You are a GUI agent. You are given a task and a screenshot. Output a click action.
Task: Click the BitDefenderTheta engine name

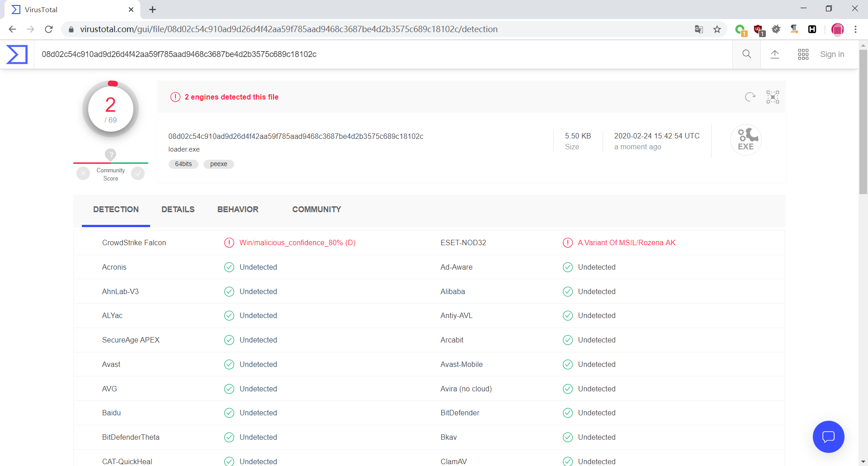coord(131,437)
